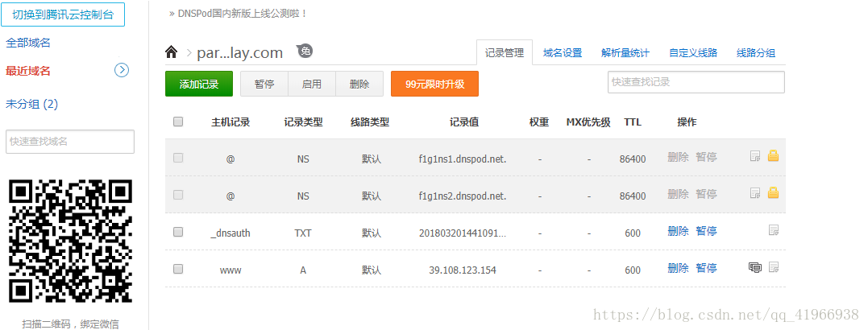Viewport: 868px width, 330px height.
Task: Click the 主机记录 column header
Action: [230, 122]
